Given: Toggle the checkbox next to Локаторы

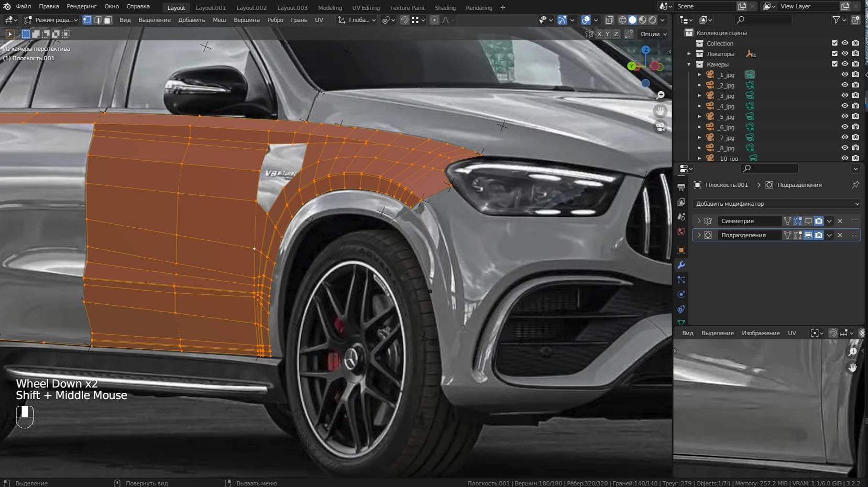Looking at the screenshot, I should 835,53.
